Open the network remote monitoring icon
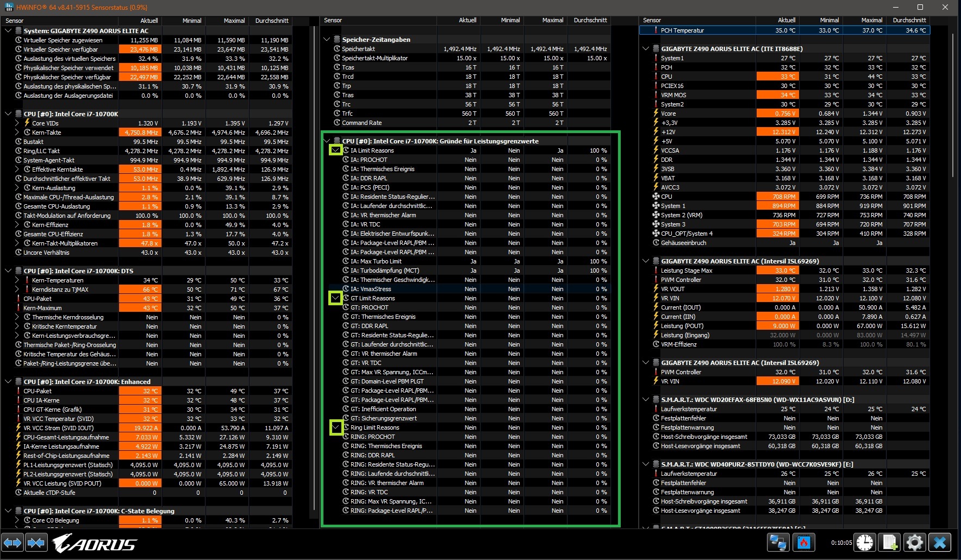961x560 pixels. click(x=778, y=543)
